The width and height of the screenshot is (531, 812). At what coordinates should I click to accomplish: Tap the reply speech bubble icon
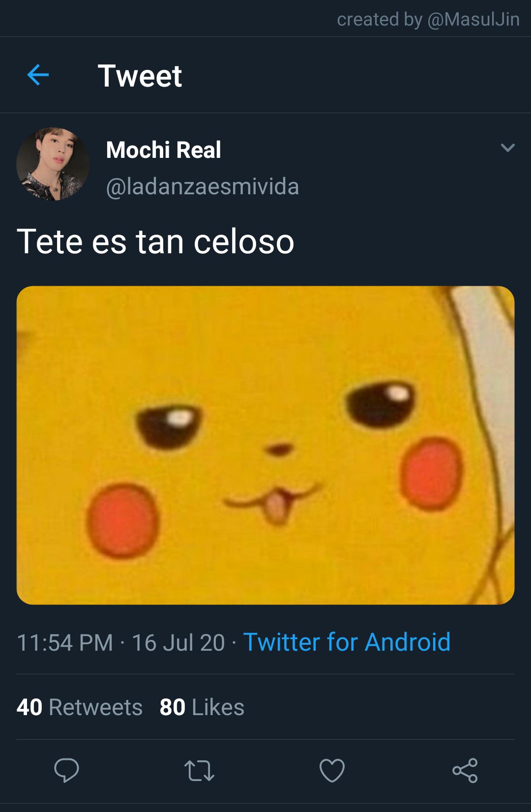[66, 770]
